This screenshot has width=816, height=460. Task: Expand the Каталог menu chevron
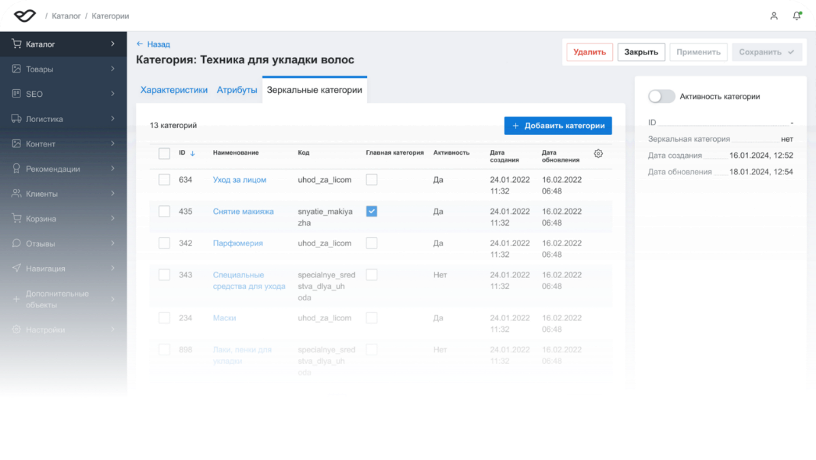click(112, 44)
